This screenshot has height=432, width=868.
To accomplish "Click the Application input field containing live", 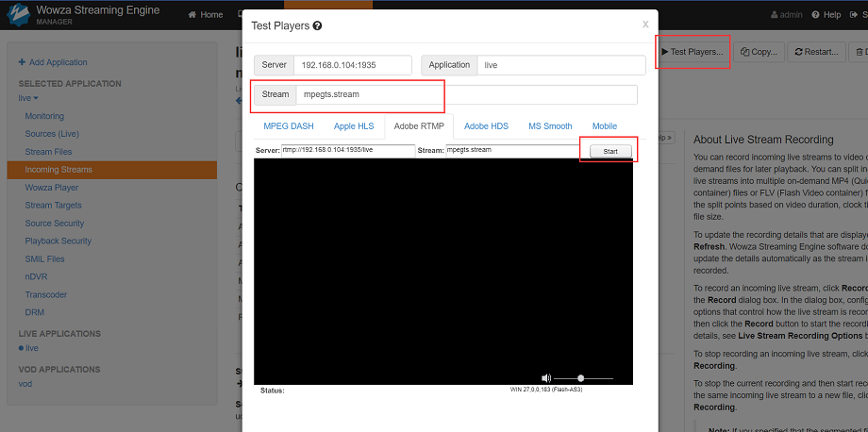I will pos(560,65).
